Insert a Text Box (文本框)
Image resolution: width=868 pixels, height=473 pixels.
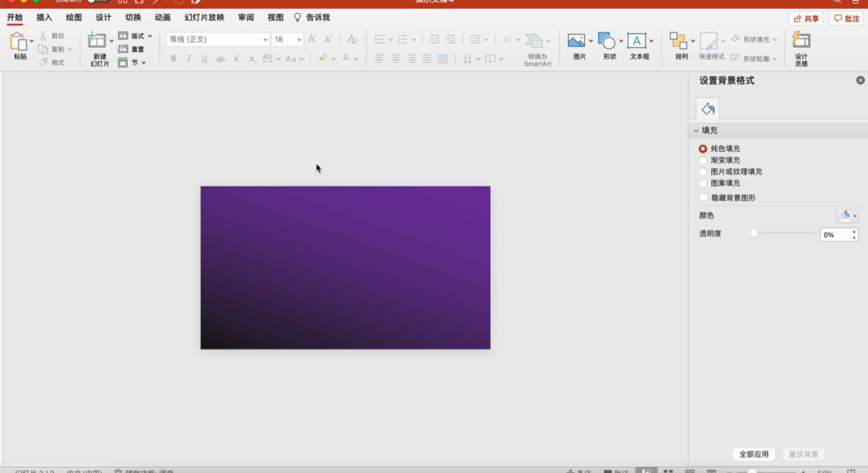[636, 41]
